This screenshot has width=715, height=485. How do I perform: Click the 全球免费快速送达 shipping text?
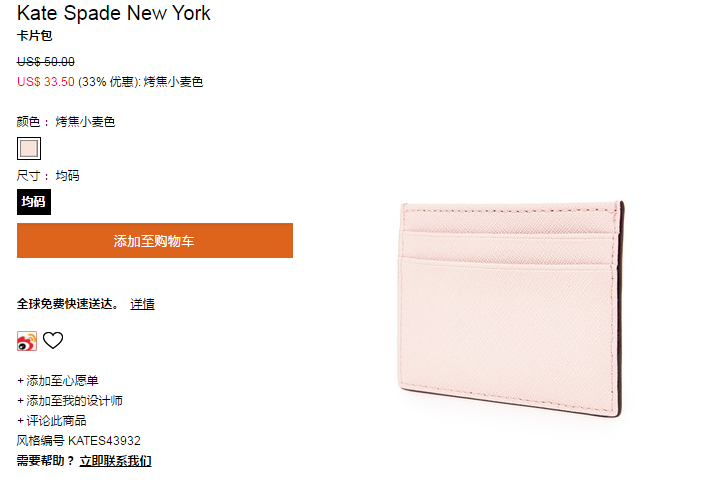(x=67, y=304)
